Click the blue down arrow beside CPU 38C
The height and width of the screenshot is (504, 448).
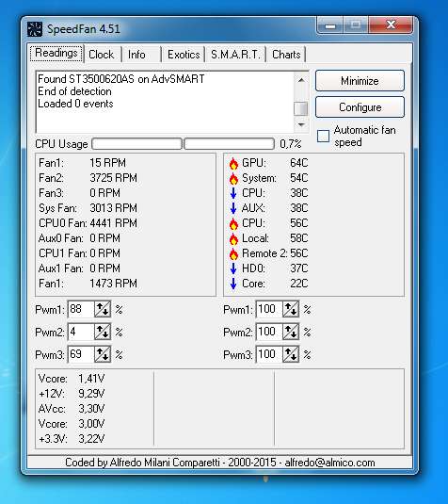(233, 193)
